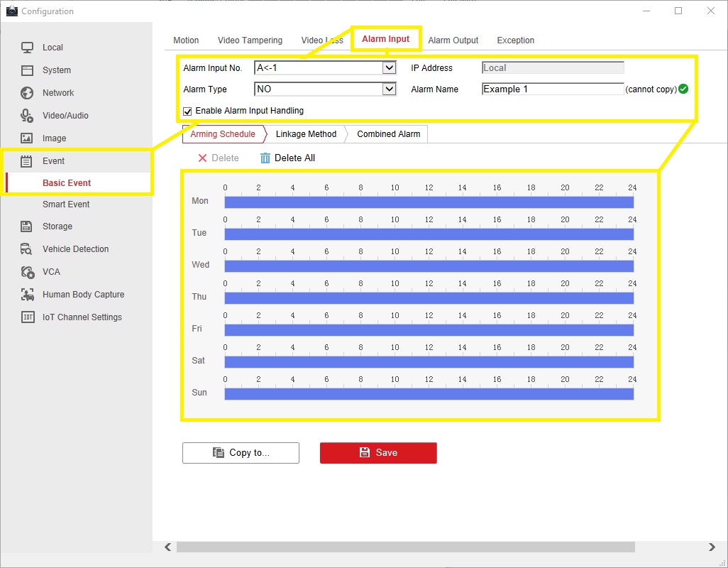Viewport: 728px width, 568px height.
Task: Open the Image settings icon
Action: [x=27, y=138]
